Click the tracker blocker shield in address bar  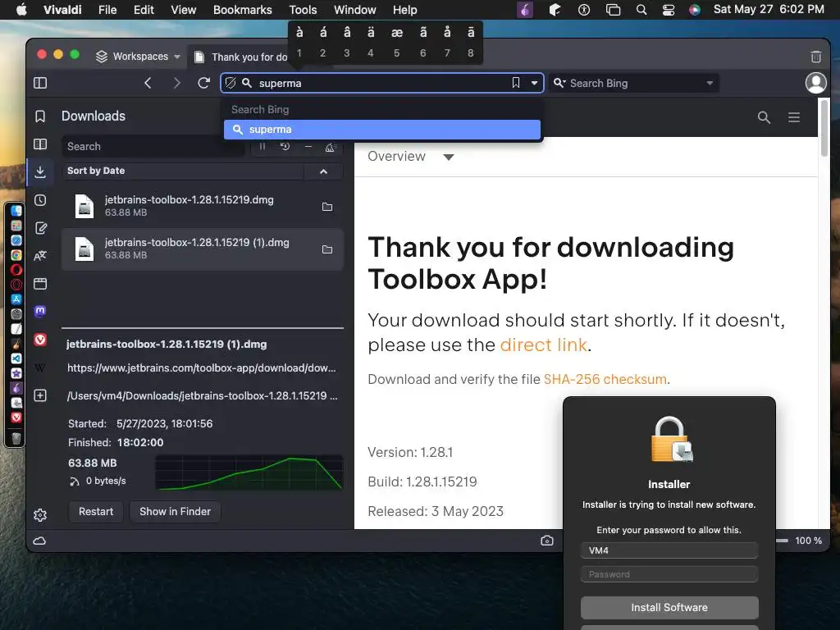point(231,83)
